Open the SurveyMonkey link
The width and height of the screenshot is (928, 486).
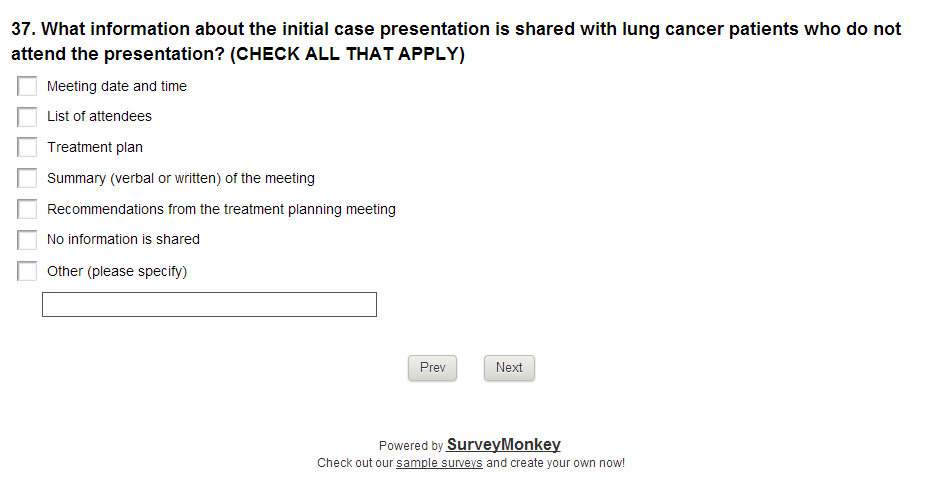503,445
